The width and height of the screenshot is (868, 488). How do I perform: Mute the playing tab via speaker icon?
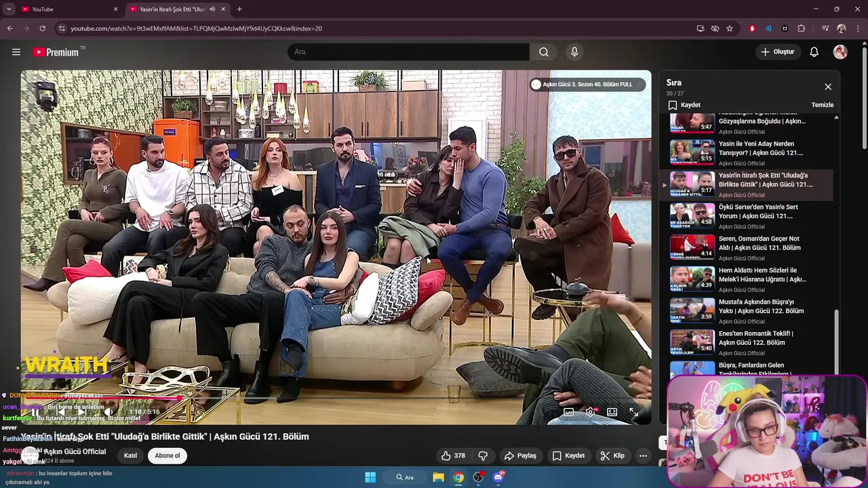pos(212,9)
